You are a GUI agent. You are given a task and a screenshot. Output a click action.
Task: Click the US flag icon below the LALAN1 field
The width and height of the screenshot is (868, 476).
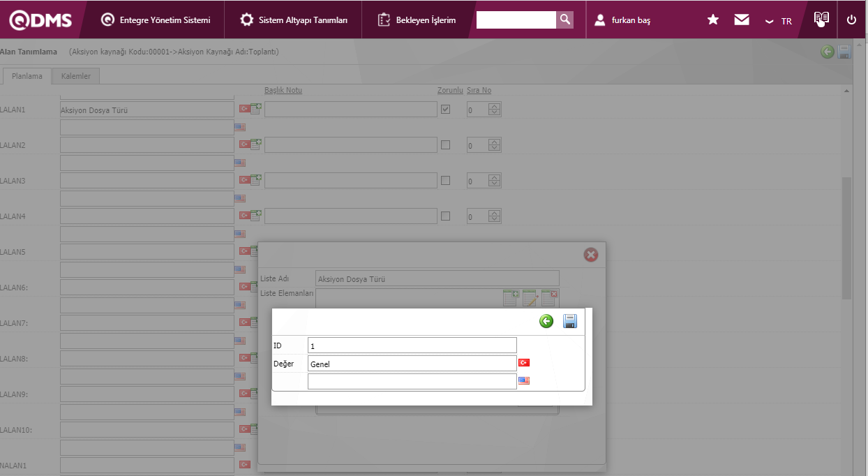pos(240,127)
